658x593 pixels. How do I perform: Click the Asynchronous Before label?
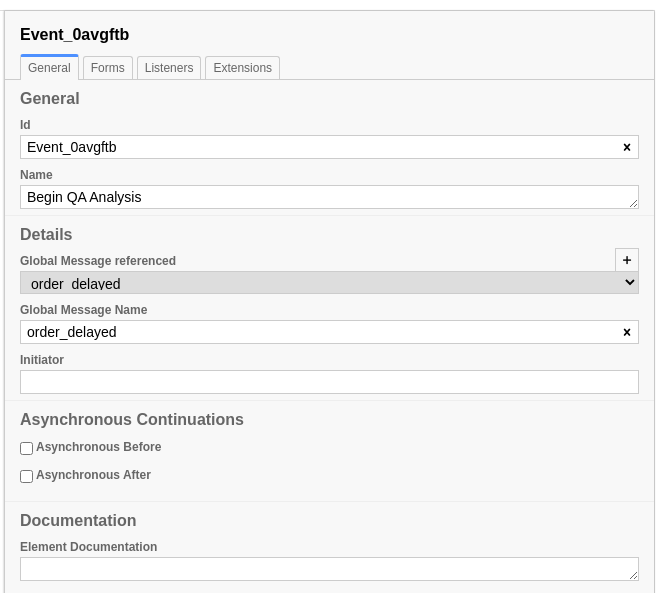(x=99, y=447)
